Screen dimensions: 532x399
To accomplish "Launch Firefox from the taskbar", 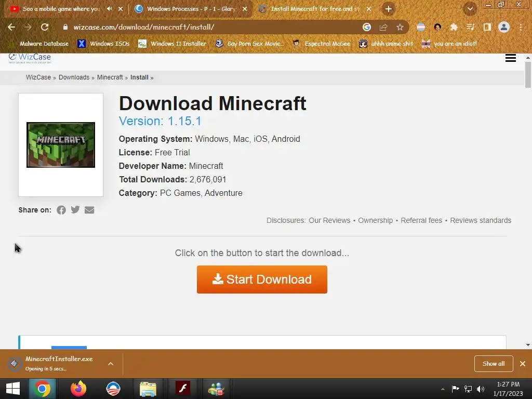I will tap(78, 389).
